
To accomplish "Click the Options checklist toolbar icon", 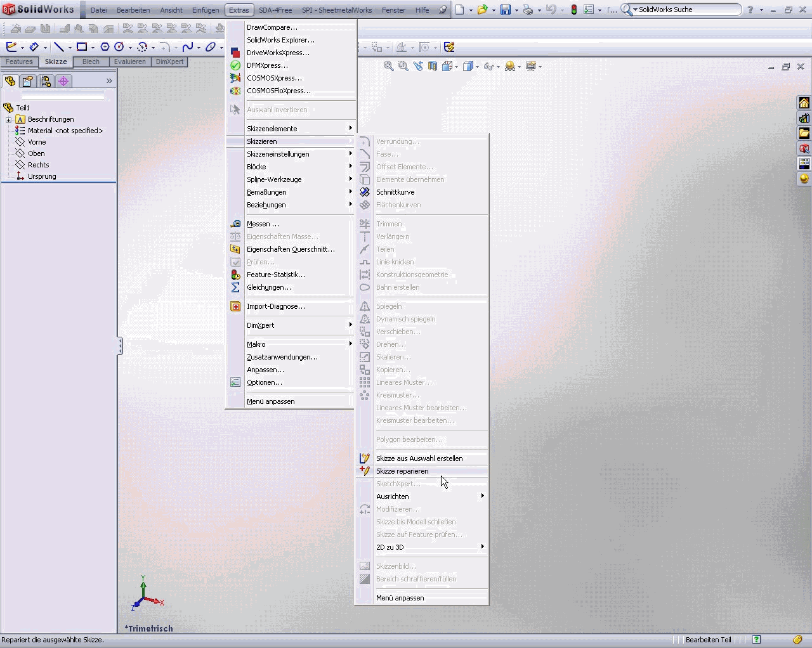I will pyautogui.click(x=589, y=10).
